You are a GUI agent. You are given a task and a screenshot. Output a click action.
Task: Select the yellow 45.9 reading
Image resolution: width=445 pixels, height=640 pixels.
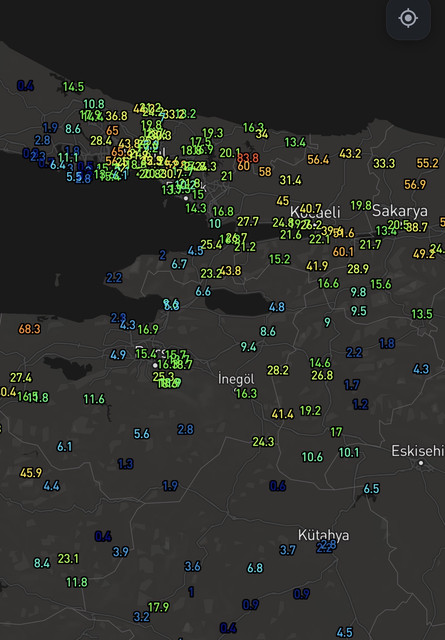coord(31,473)
